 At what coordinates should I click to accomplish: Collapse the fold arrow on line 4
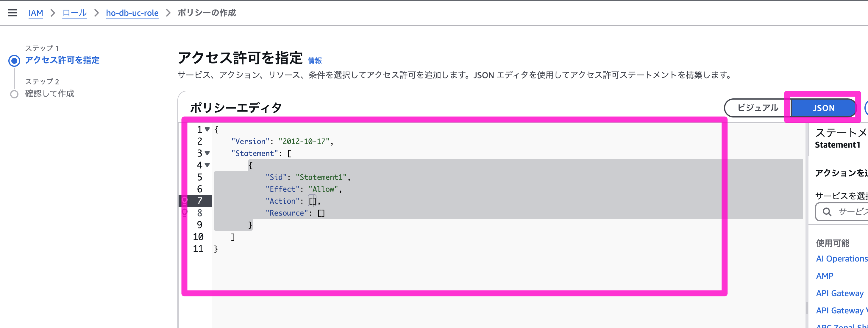point(207,165)
